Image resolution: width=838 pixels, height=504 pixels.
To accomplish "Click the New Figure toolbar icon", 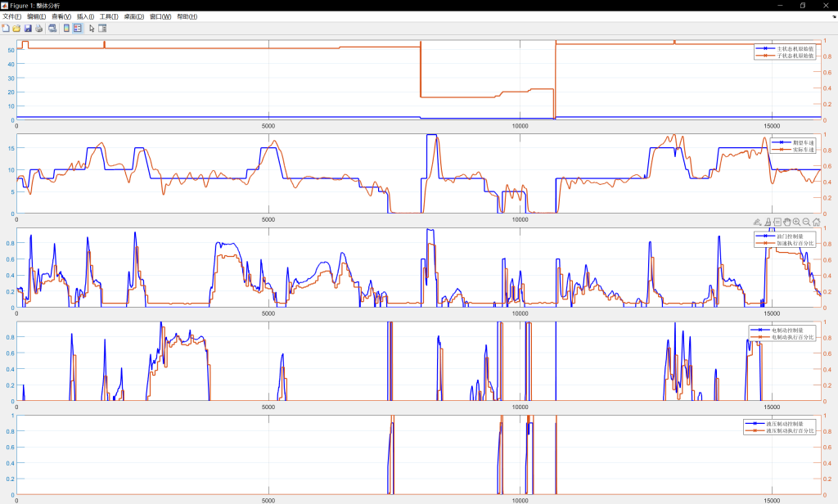I will [6, 28].
